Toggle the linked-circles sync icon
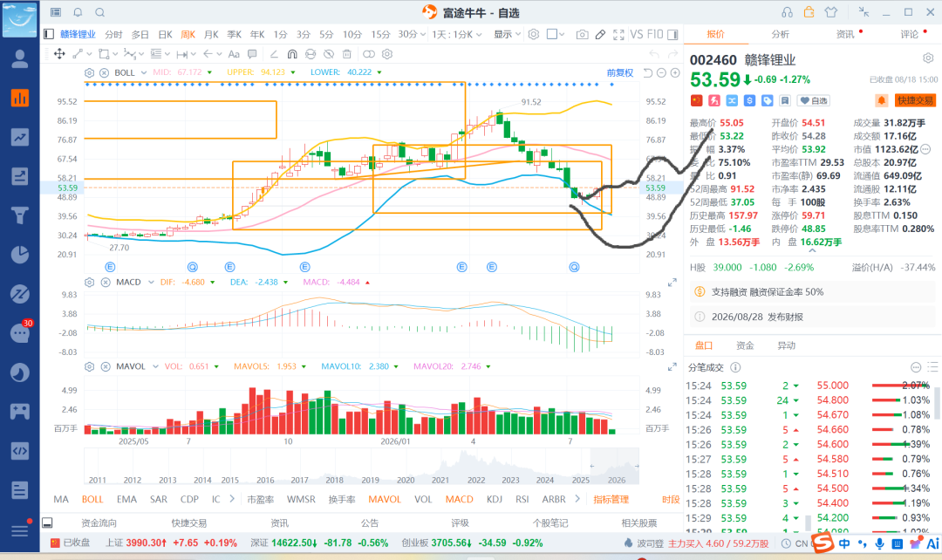 (x=369, y=54)
